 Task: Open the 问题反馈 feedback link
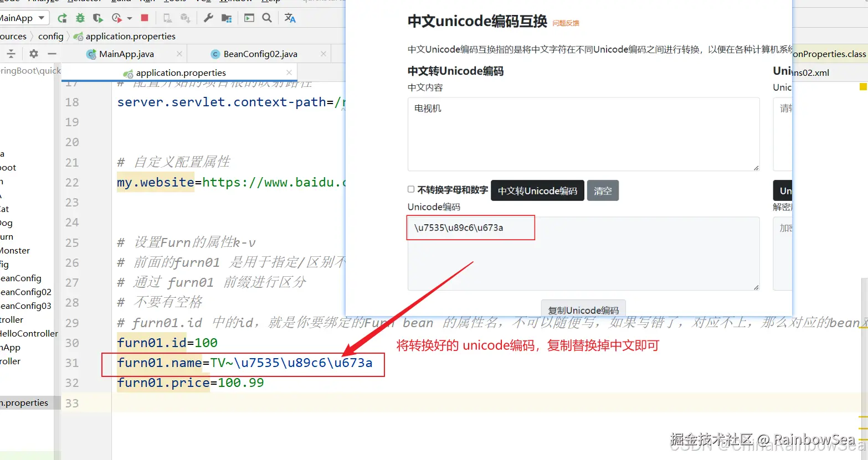click(x=566, y=23)
